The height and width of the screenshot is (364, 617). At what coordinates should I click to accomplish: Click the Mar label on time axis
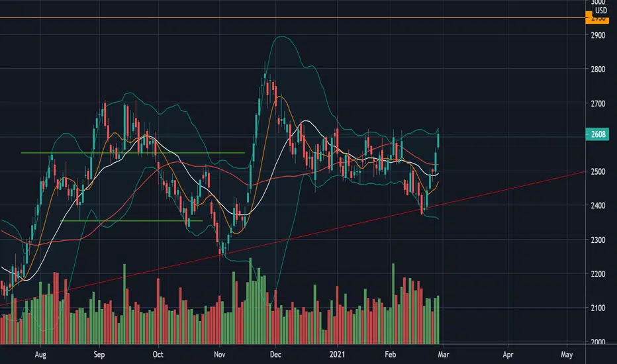(444, 355)
